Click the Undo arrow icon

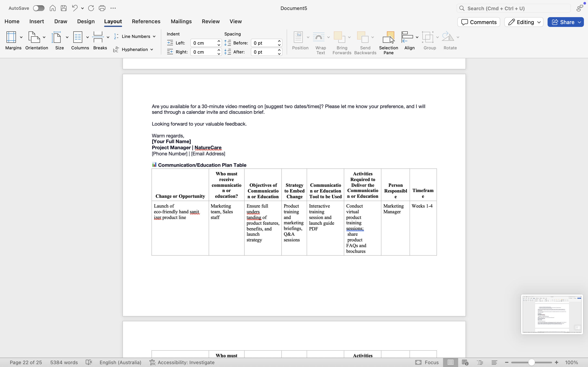point(75,8)
